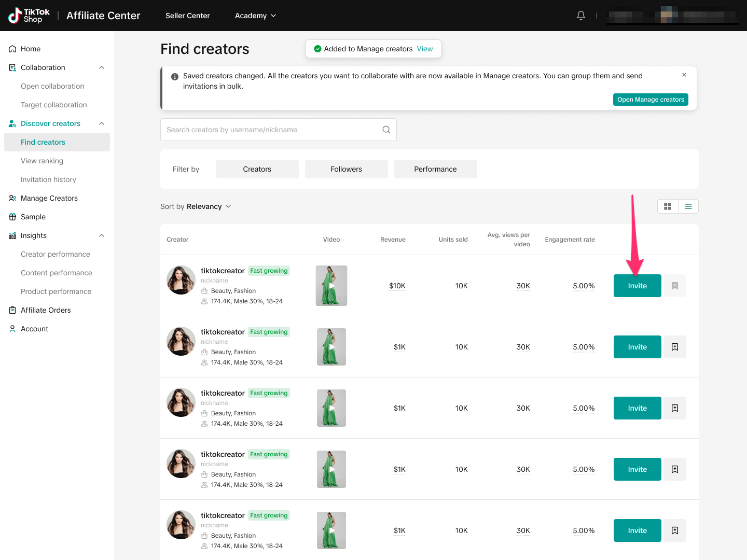This screenshot has height=560, width=747.
Task: Bookmark the second creator row
Action: [675, 347]
